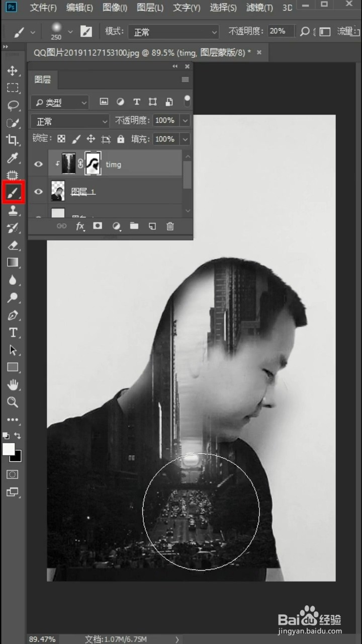362x644 pixels.
Task: Open the 文件(F) menu
Action: 43,8
